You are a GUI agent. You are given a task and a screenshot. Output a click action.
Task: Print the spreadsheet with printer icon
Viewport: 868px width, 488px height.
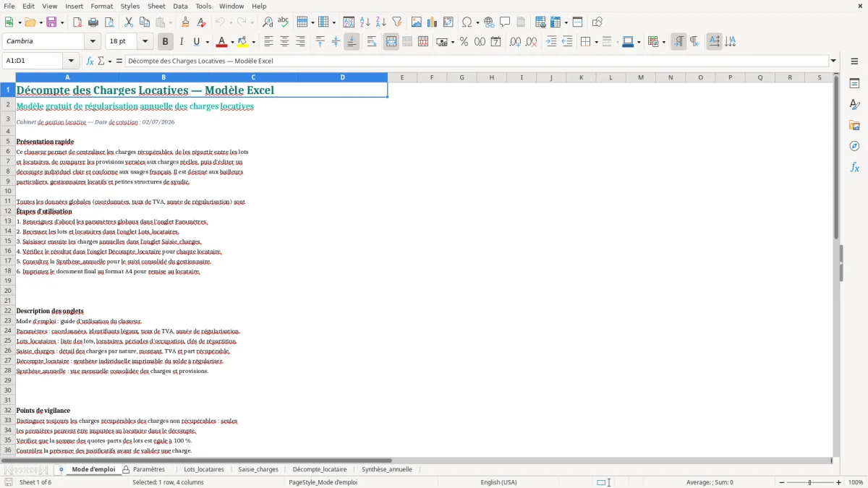pos(93,22)
